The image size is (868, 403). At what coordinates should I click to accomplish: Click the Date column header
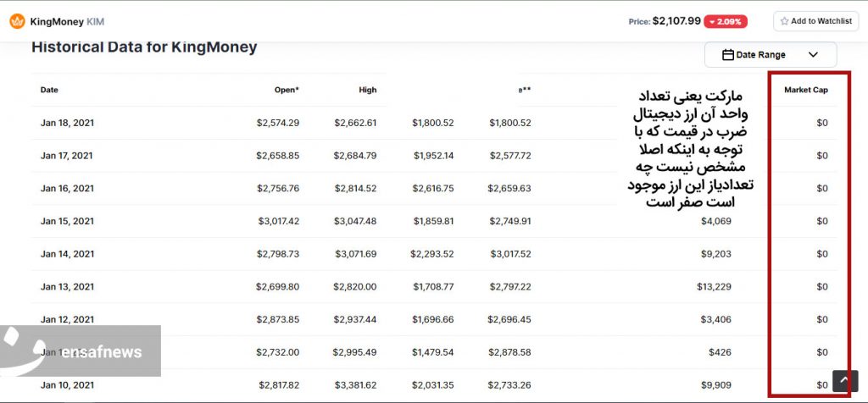[49, 90]
